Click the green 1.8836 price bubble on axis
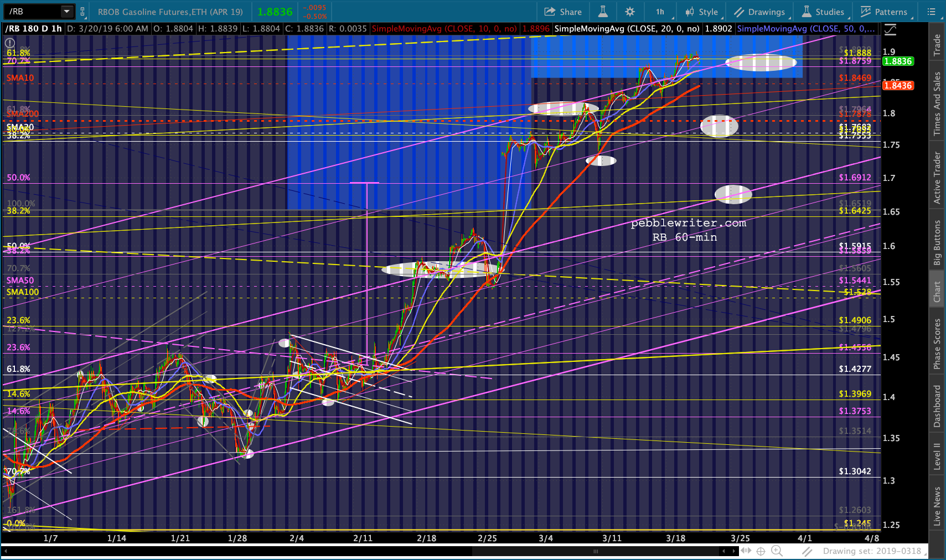Screen dimensions: 946x560 pyautogui.click(x=898, y=61)
